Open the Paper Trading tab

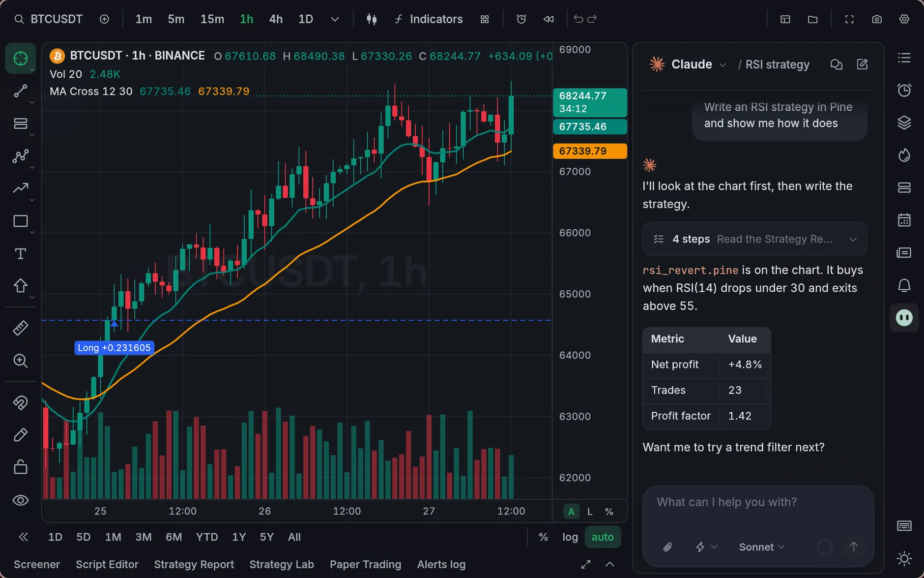365,564
